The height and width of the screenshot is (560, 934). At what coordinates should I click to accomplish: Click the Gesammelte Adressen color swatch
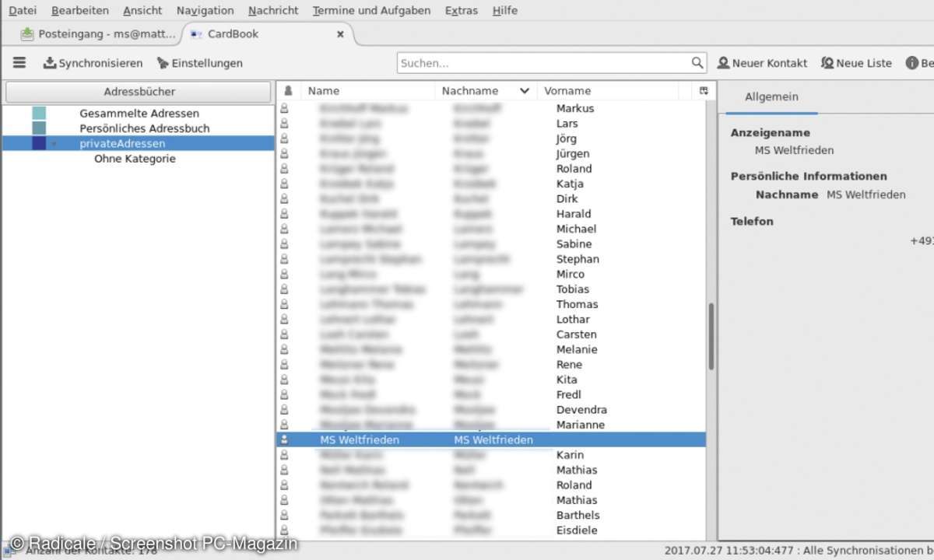(39, 114)
